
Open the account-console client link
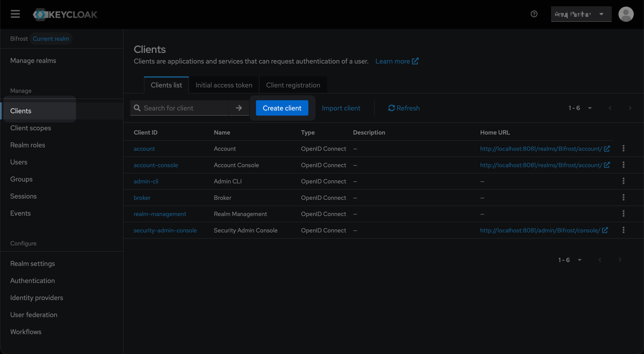pyautogui.click(x=156, y=165)
